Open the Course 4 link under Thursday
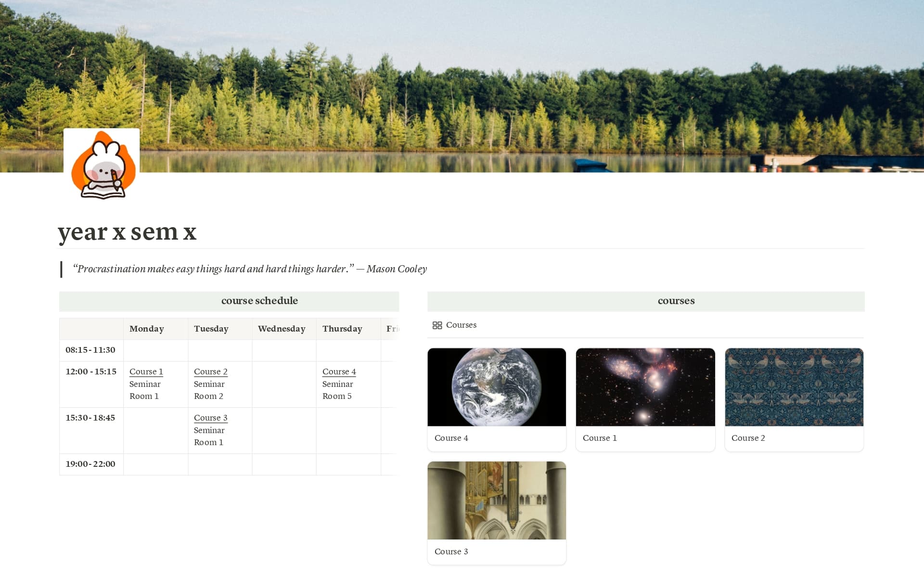924x577 pixels. tap(339, 372)
